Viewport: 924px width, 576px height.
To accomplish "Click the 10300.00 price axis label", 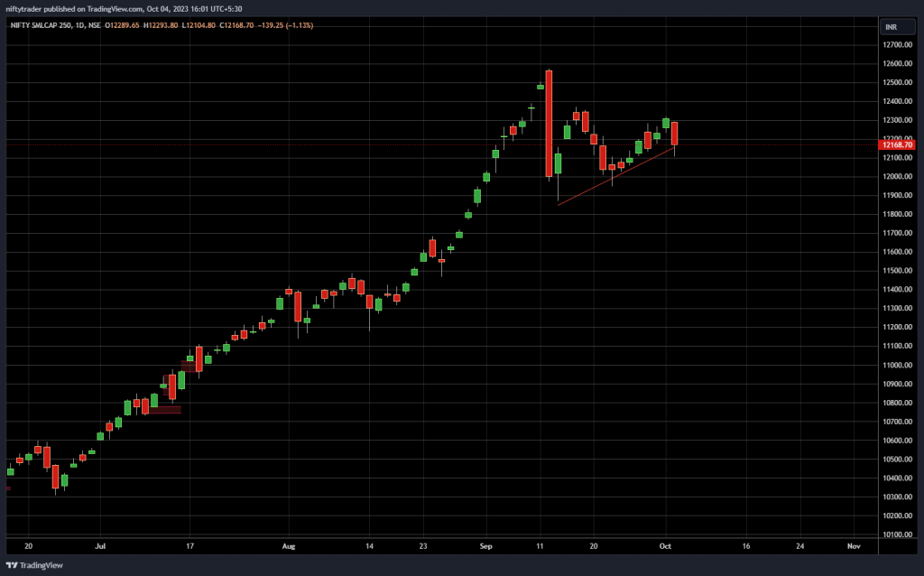I will click(x=898, y=497).
